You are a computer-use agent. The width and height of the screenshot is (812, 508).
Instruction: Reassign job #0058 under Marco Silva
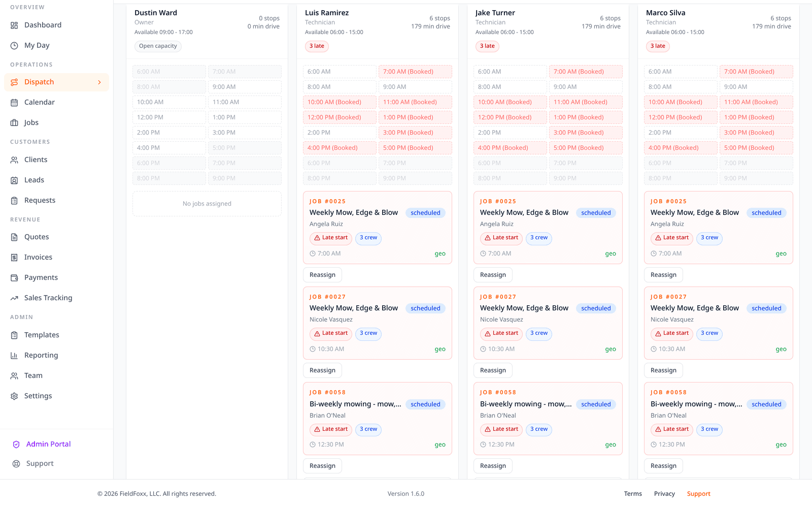[x=664, y=466]
